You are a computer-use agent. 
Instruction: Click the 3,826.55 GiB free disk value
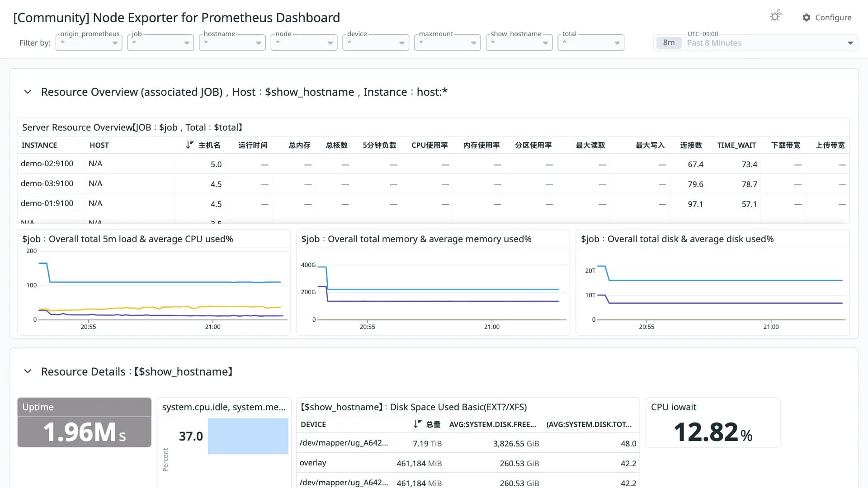[x=516, y=444]
